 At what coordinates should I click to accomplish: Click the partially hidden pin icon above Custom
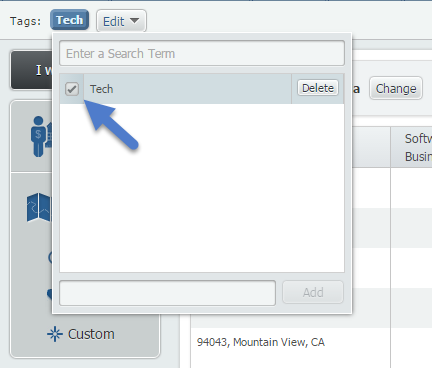pyautogui.click(x=50, y=294)
